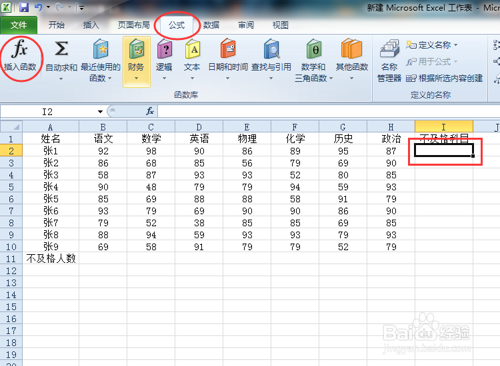
Task: Select 张4's 数学 score 48
Action: pyautogui.click(x=151, y=187)
